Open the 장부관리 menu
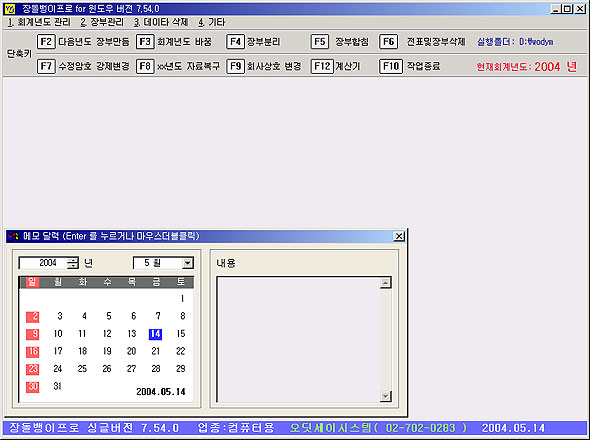 click(102, 22)
